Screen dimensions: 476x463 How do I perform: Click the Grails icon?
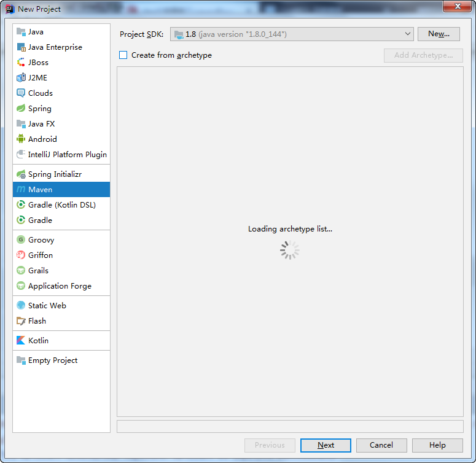click(21, 270)
